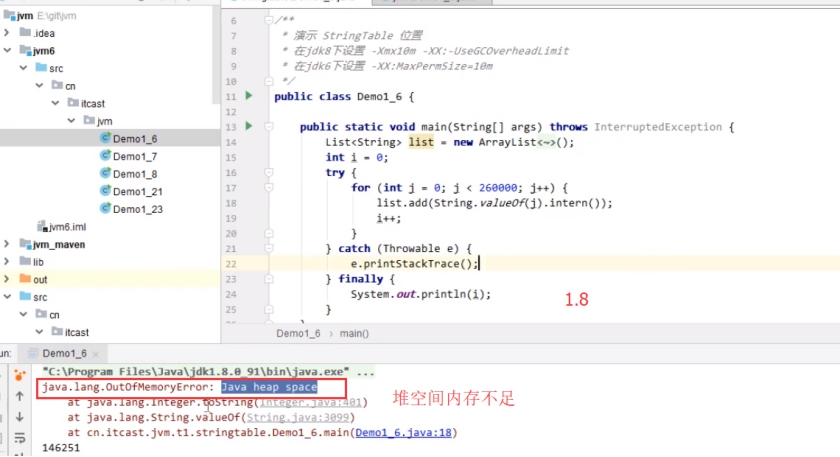Open Demo1_7 class file

(x=134, y=156)
